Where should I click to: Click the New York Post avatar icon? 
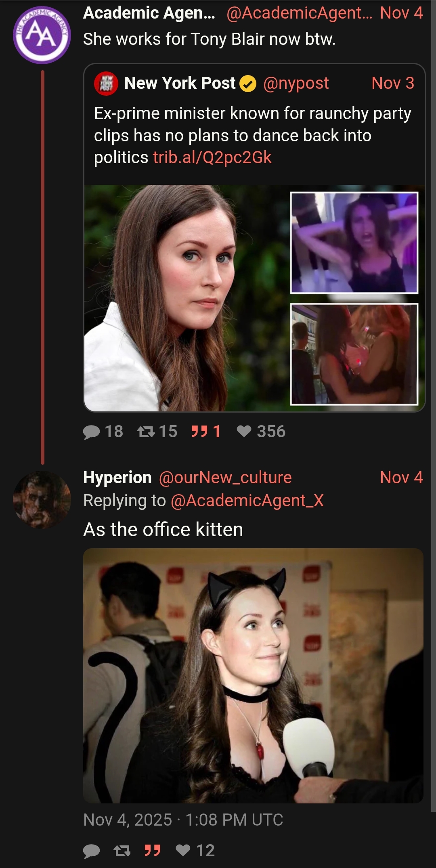[106, 84]
